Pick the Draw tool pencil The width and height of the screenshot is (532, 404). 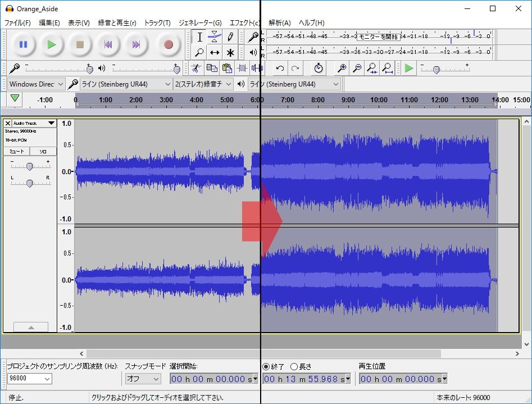tap(230, 37)
